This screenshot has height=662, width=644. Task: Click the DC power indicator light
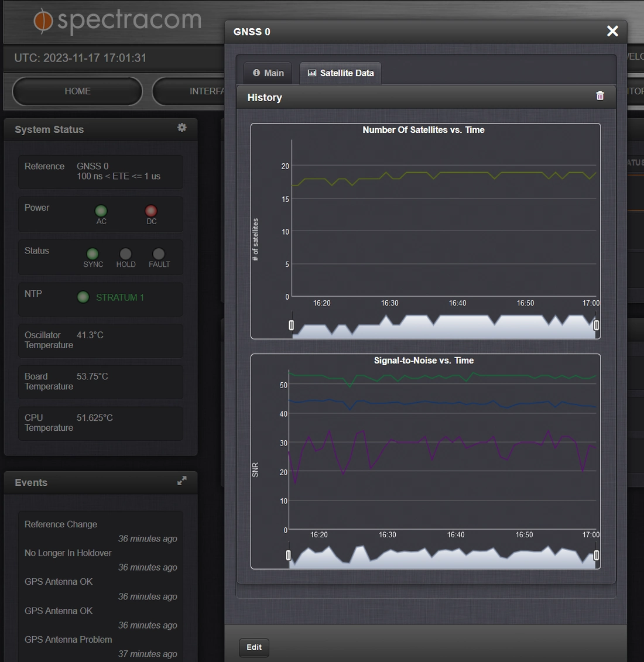tap(151, 210)
